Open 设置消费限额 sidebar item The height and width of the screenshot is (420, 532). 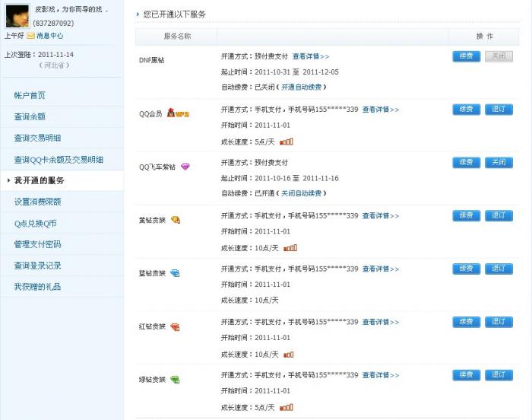37,202
